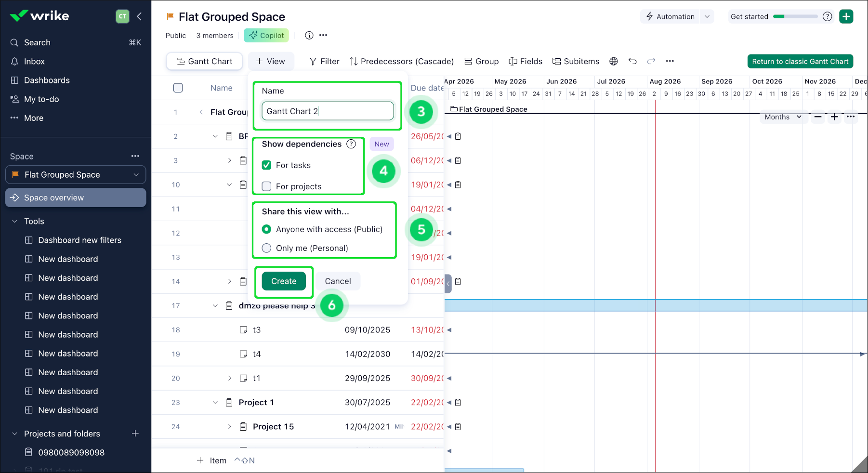Image resolution: width=868 pixels, height=473 pixels.
Task: Check the For projects dependencies checkbox
Action: pos(266,186)
